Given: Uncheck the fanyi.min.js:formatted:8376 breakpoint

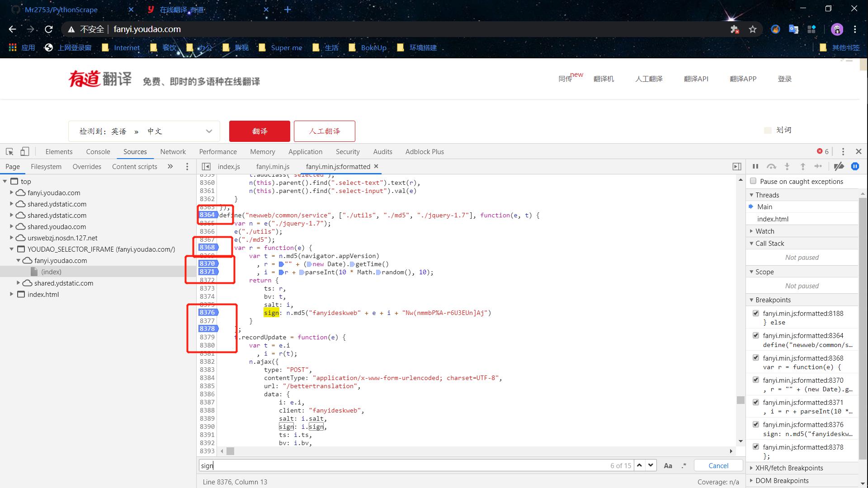Looking at the screenshot, I should 756,424.
